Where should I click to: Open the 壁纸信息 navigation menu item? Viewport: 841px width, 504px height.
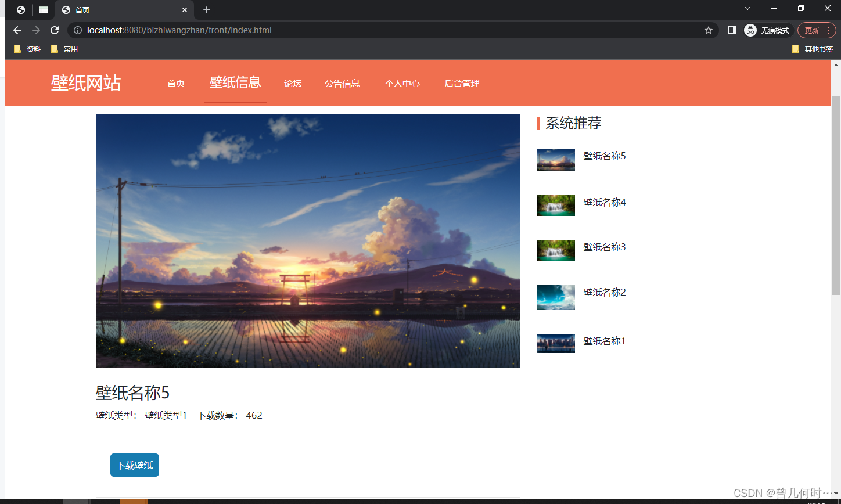pos(235,83)
